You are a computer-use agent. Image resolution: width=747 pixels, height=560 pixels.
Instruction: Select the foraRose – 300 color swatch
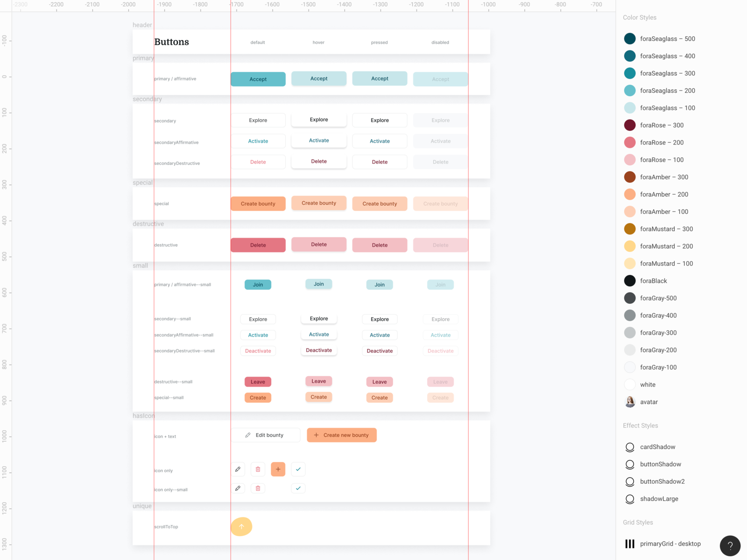630,125
